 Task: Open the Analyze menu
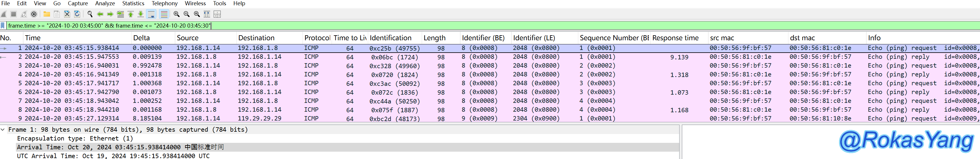tap(104, 4)
